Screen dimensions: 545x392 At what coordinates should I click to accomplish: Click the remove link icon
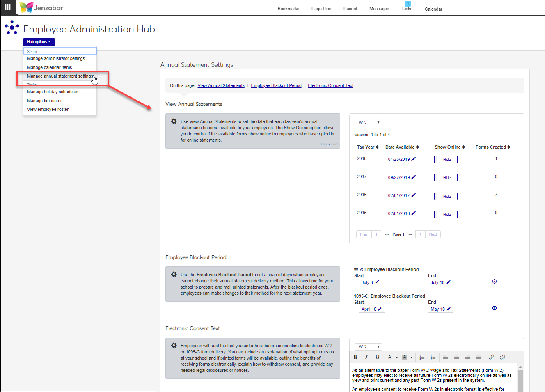(503, 357)
